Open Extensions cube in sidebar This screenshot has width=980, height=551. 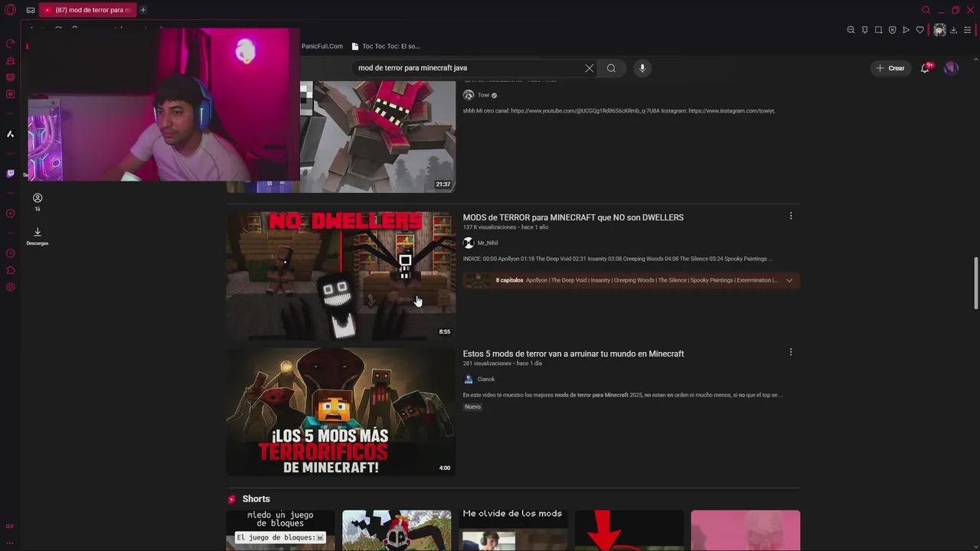pyautogui.click(x=11, y=270)
